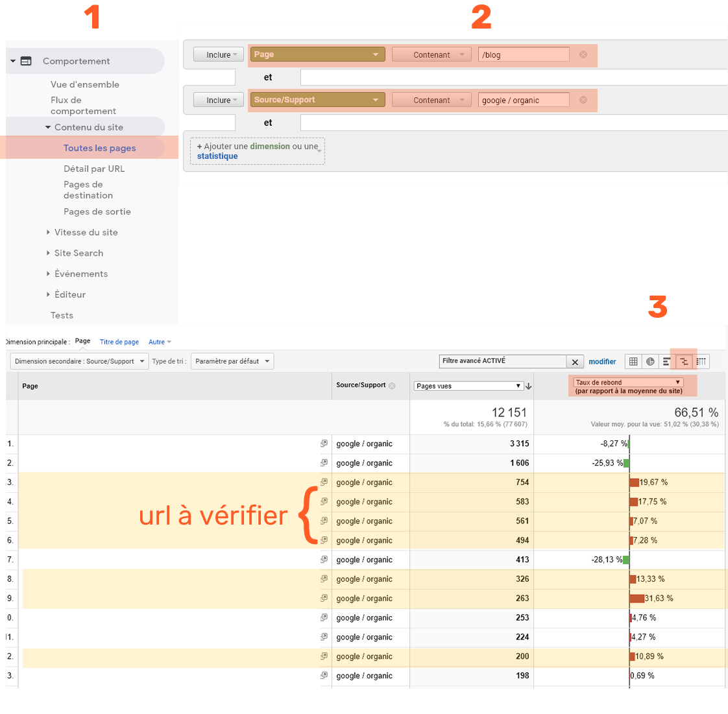
Task: Remove the google / organic filter condition
Action: [x=583, y=101]
